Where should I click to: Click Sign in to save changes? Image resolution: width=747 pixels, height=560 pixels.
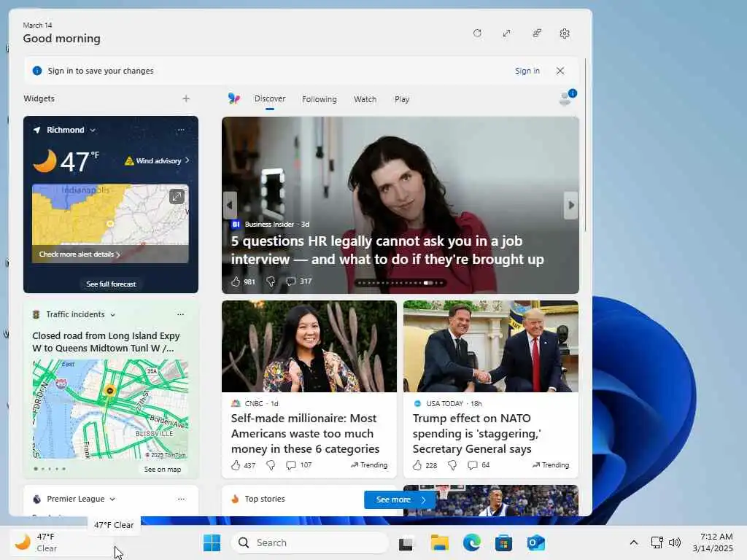527,71
